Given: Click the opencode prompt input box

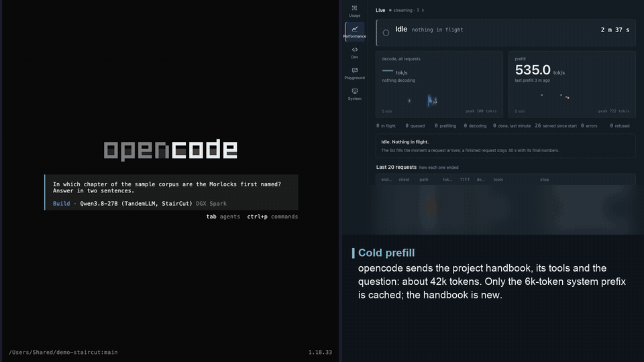Looking at the screenshot, I should click(x=172, y=192).
